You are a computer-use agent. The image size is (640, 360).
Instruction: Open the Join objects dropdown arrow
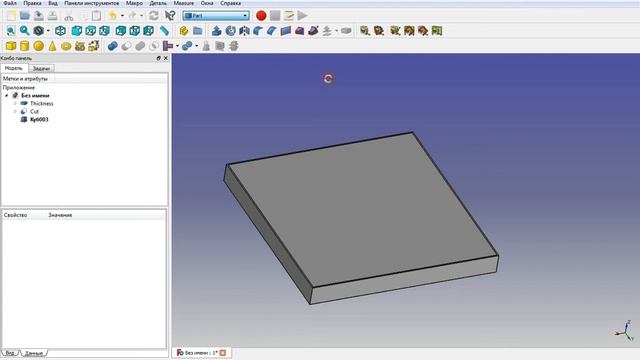(177, 46)
